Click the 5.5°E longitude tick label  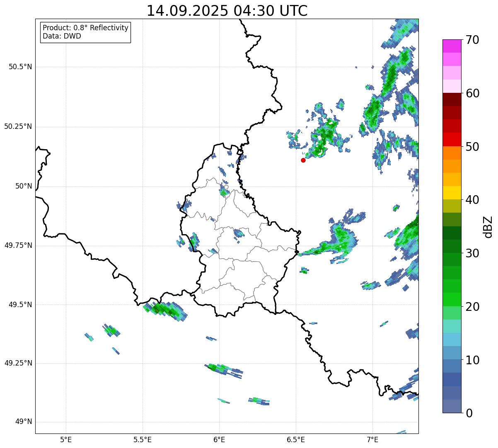[x=143, y=439]
